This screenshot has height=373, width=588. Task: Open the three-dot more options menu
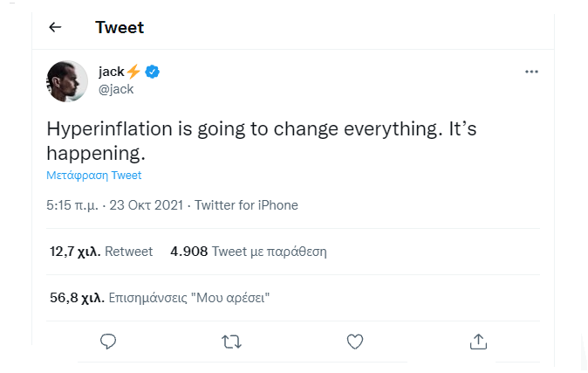531,72
